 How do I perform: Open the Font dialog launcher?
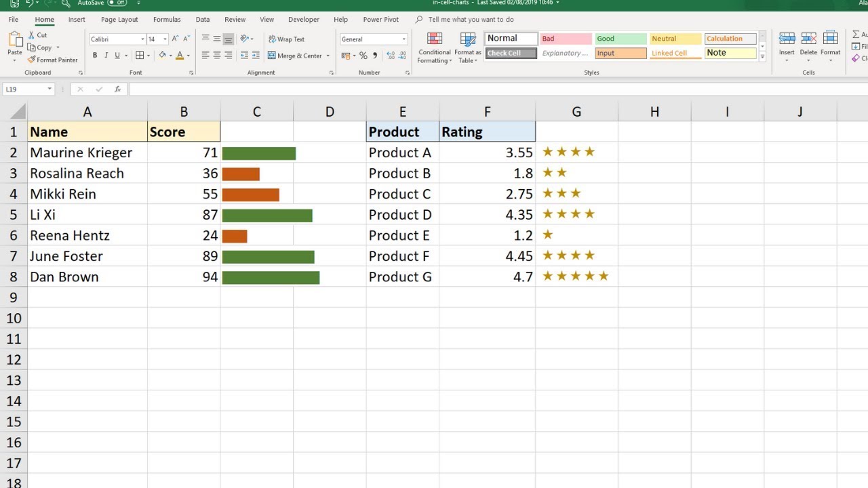(x=193, y=73)
